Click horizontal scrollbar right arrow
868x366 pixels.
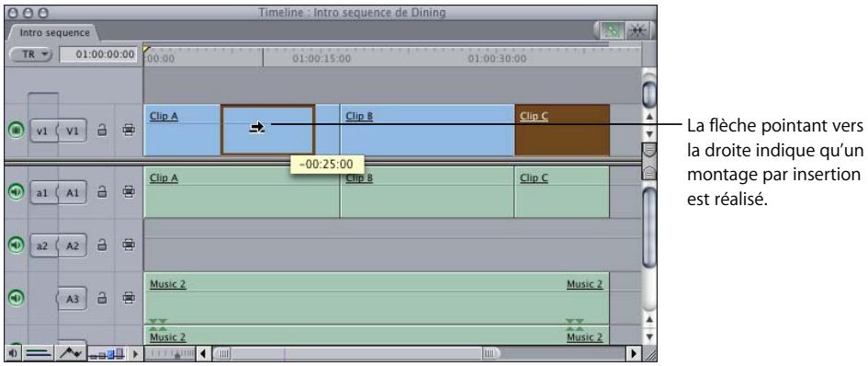point(635,353)
